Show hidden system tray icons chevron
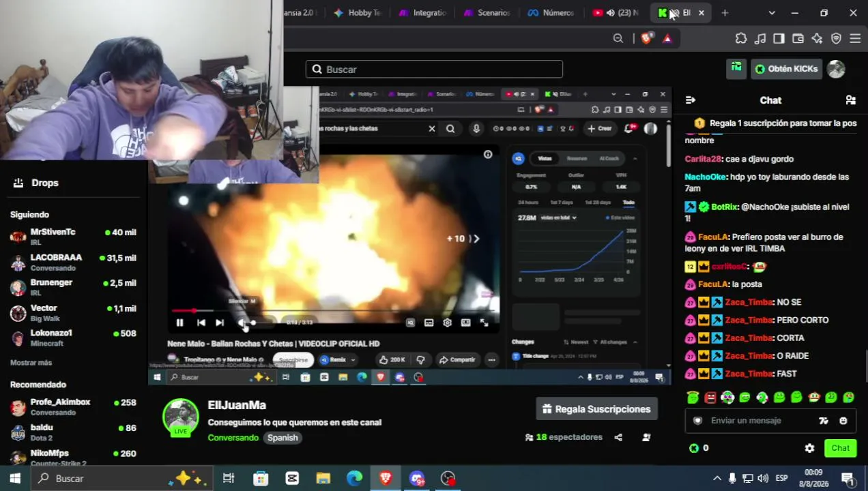868x491 pixels. pyautogui.click(x=717, y=479)
